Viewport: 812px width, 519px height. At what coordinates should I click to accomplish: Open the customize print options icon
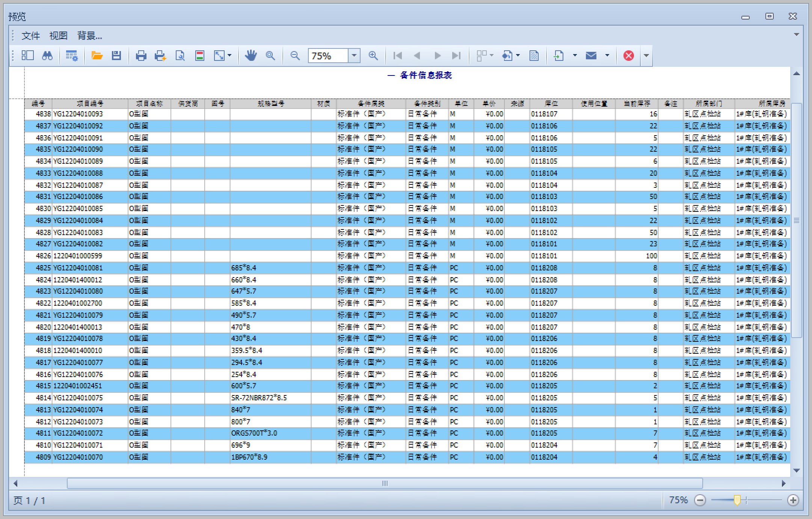point(71,56)
